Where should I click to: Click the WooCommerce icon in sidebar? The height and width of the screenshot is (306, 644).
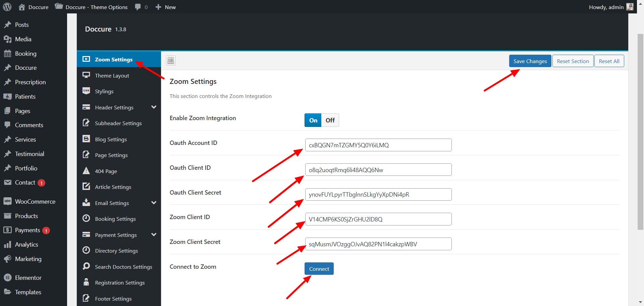click(7, 201)
